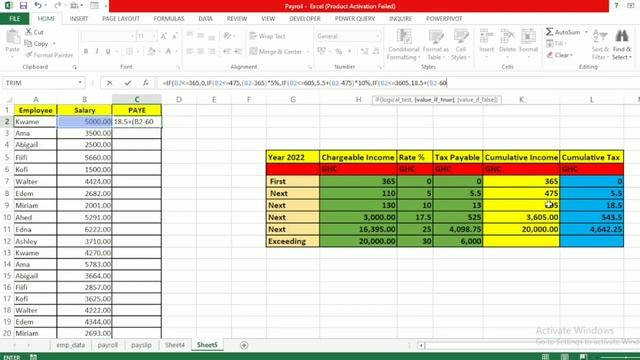The image size is (640, 360).
Task: Open the payroll sheet tab
Action: [x=108, y=345]
